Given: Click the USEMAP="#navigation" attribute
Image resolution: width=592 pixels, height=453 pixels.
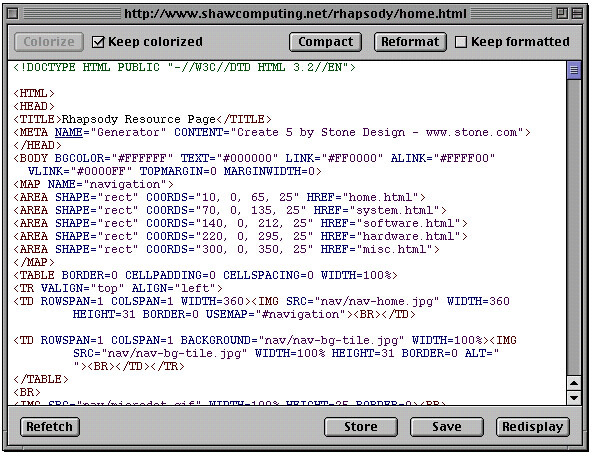Looking at the screenshot, I should click(x=276, y=314).
